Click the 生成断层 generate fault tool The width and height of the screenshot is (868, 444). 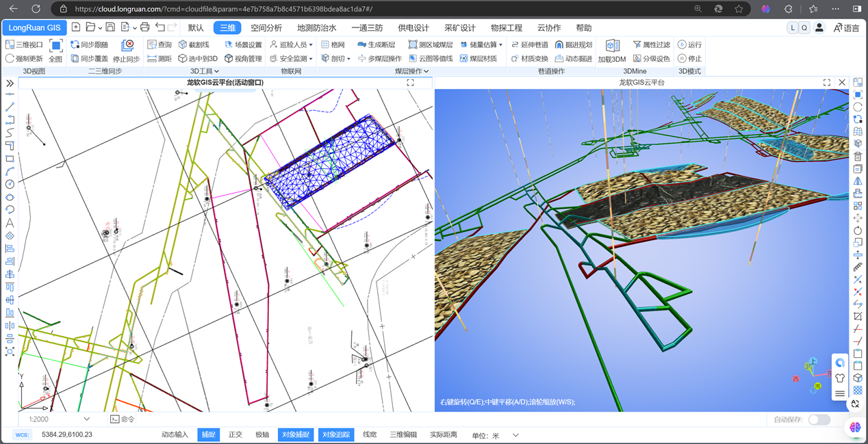(376, 44)
